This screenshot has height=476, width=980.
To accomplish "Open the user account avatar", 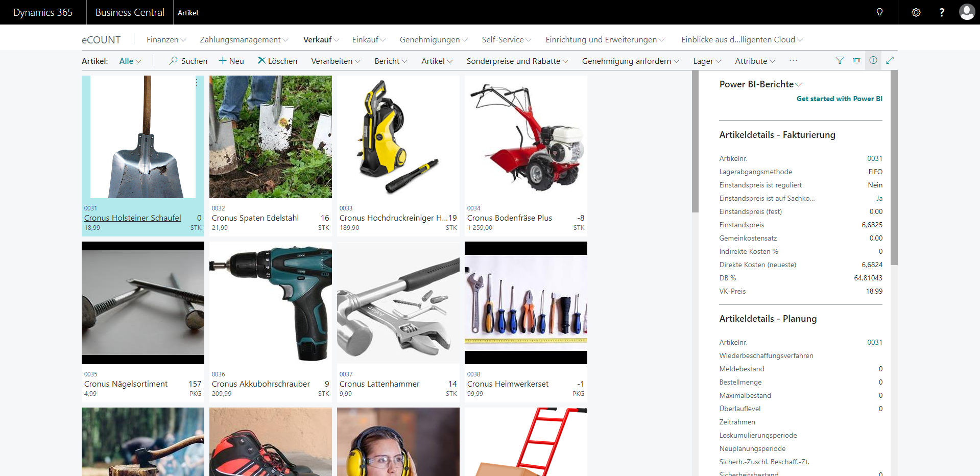I will [x=967, y=12].
